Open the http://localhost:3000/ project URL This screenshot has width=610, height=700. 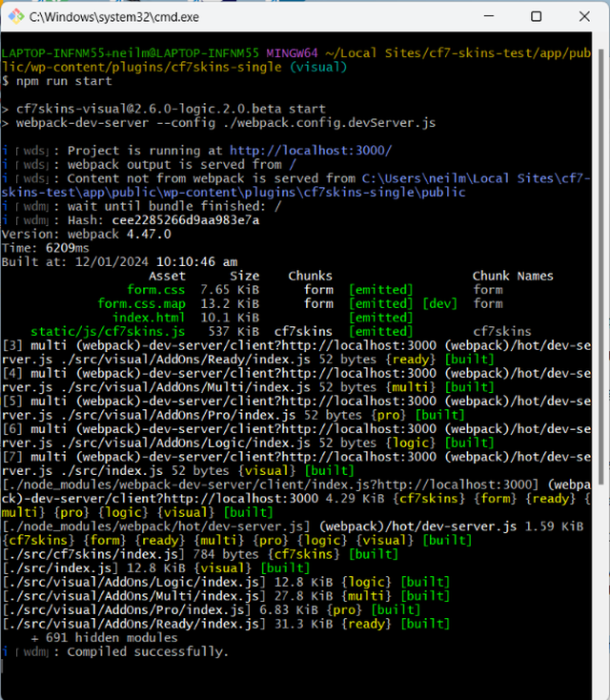click(310, 151)
